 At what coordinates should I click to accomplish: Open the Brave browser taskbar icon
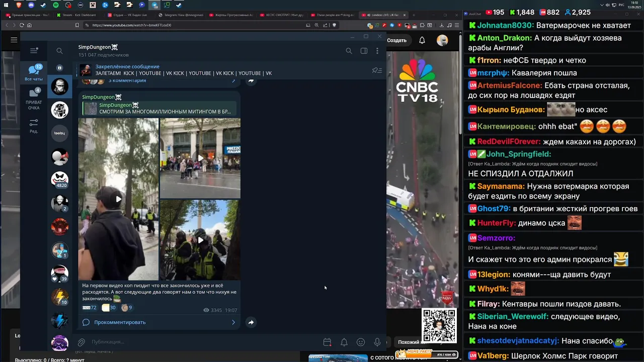click(x=19, y=5)
